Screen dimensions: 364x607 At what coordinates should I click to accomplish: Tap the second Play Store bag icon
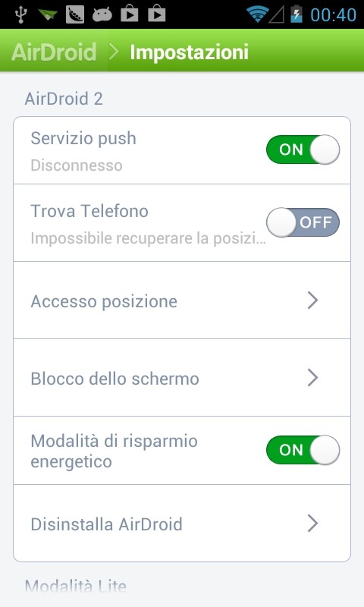point(157,14)
